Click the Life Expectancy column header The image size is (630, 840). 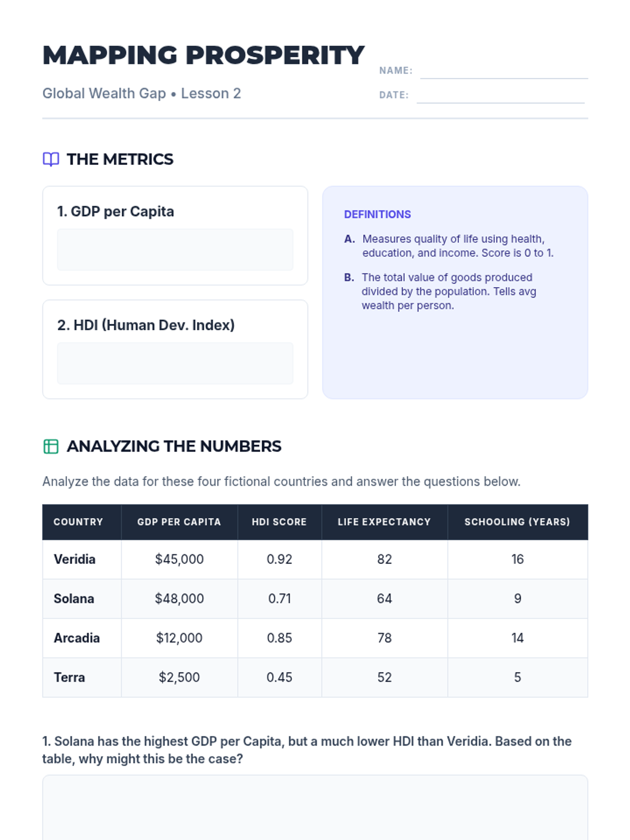384,522
